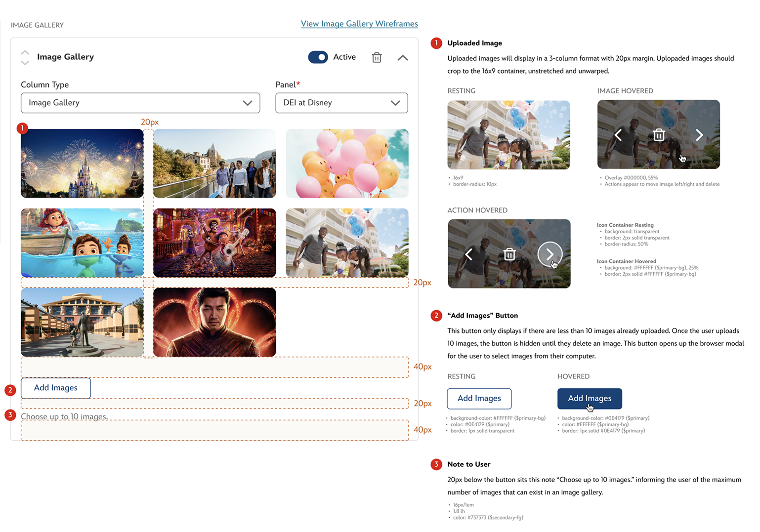
Task: Collapse the Image Gallery panel with chevron
Action: coord(403,58)
